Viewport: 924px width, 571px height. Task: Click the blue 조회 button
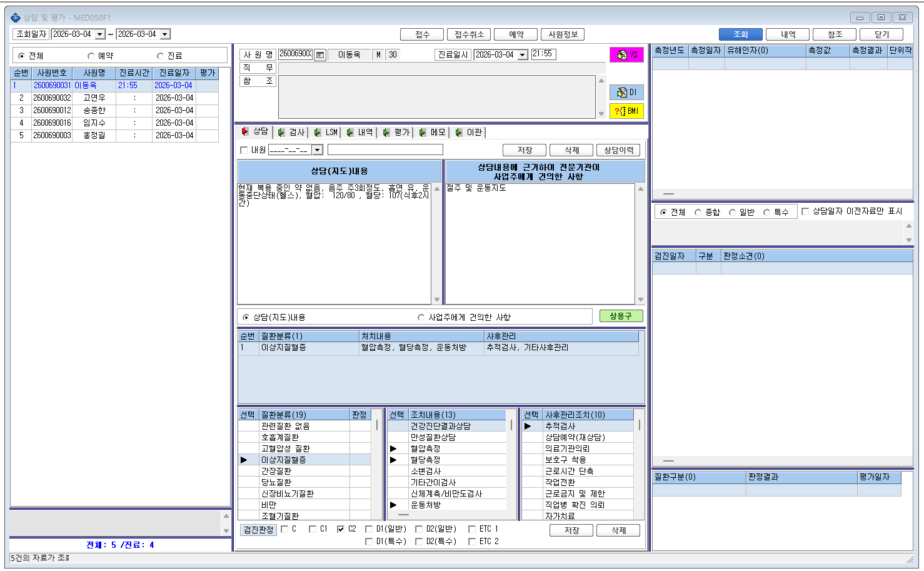click(740, 34)
